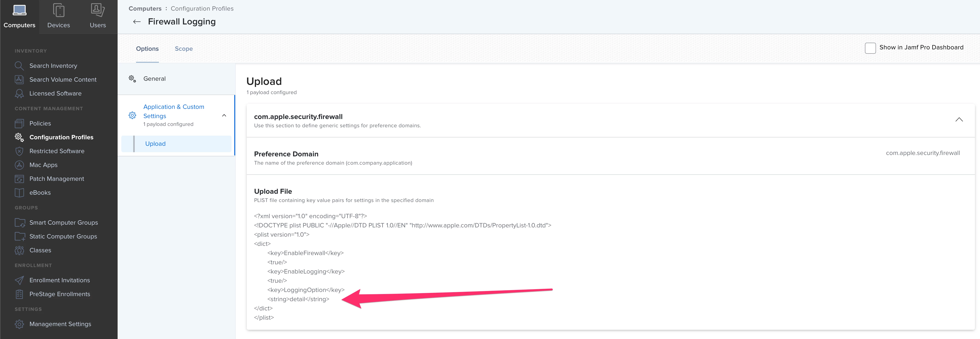Open the Computers section icon
Screen dimensions: 980x339
(19, 10)
